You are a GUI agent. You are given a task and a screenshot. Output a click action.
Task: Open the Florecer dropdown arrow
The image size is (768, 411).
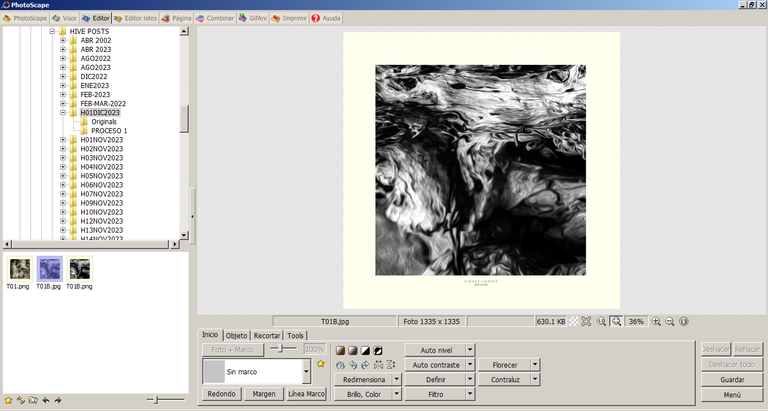(x=535, y=364)
